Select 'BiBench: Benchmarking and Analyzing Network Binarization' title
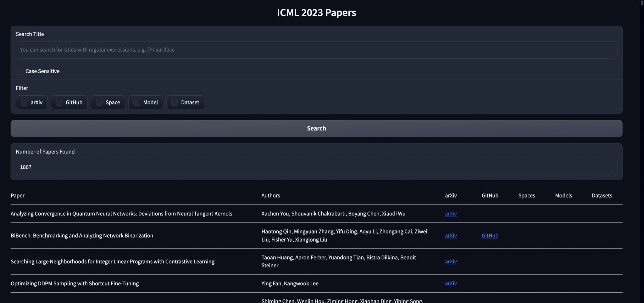 pos(82,236)
